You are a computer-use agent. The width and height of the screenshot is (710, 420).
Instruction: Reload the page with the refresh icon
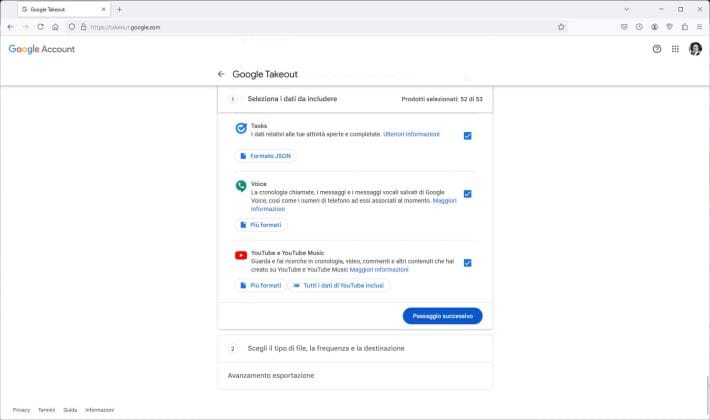pos(41,27)
